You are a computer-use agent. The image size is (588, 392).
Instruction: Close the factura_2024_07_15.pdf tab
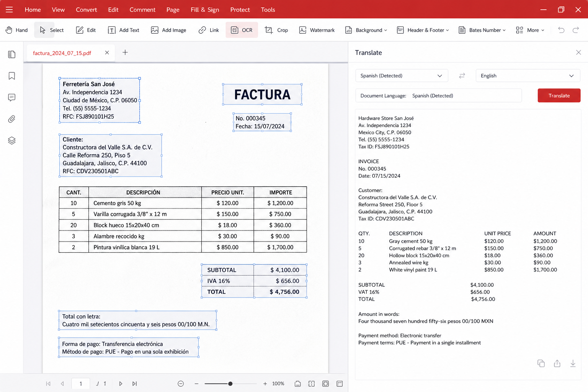107,52
